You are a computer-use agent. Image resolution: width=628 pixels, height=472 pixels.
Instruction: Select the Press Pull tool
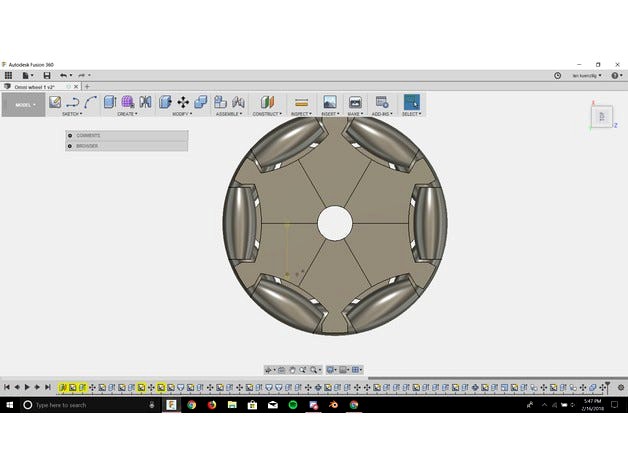tap(165, 102)
